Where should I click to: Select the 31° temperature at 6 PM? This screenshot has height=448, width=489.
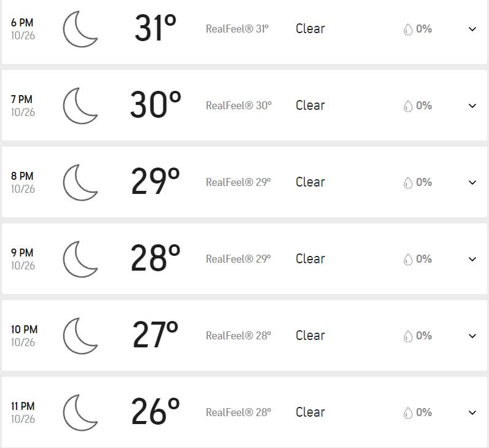click(155, 28)
